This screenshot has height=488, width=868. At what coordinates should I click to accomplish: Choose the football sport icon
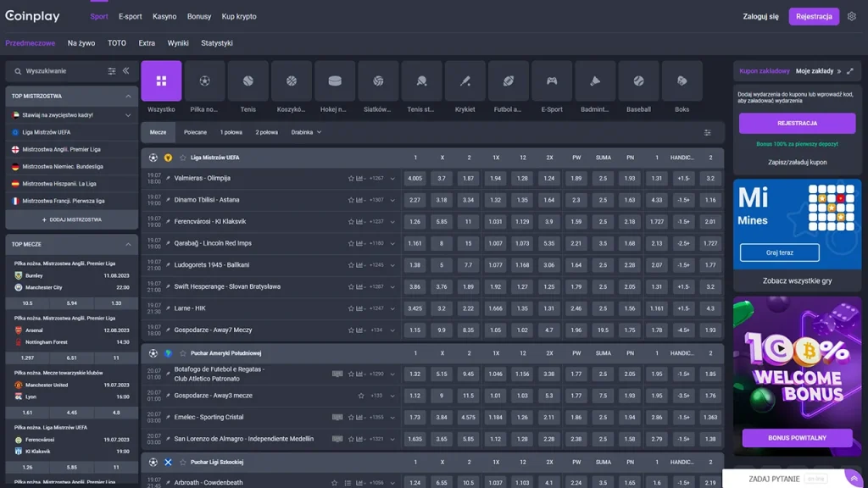click(204, 80)
